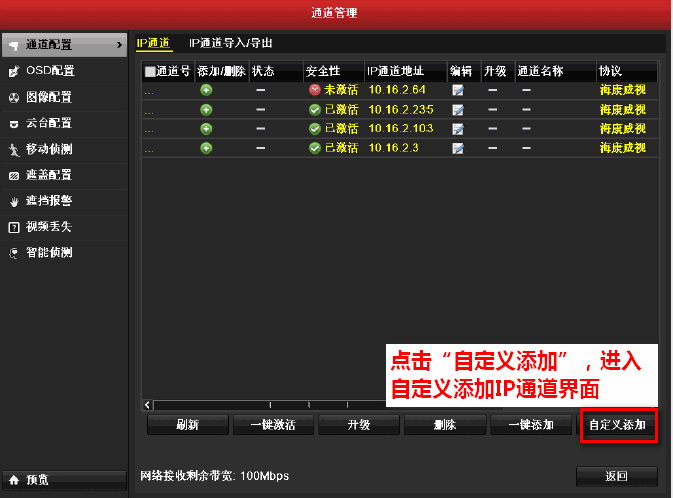This screenshot has height=498, width=673.
Task: Click the 自定义添加 button
Action: 617,425
